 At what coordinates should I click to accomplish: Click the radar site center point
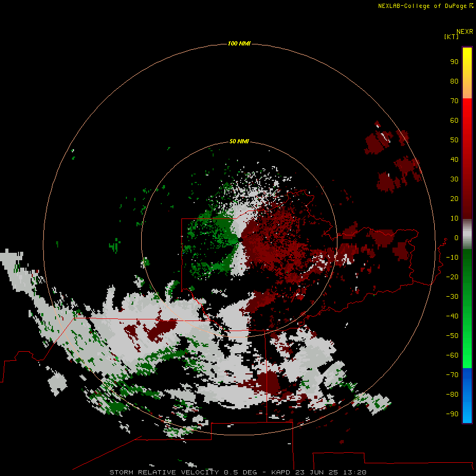tap(240, 240)
